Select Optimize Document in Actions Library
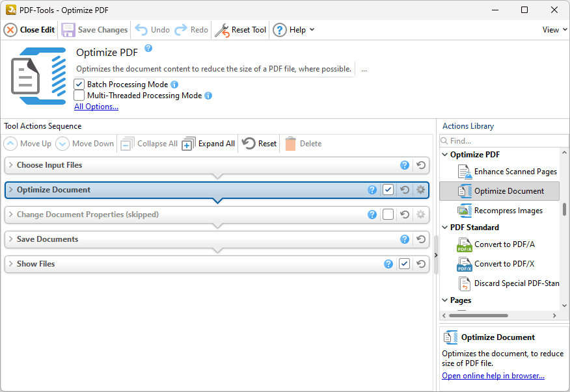This screenshot has width=570, height=392. tap(500, 191)
